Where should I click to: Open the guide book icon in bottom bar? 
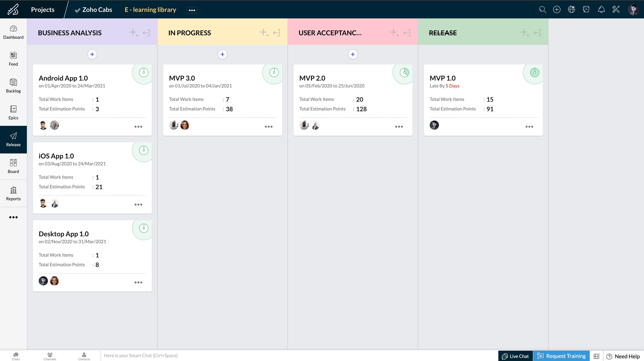coord(596,356)
